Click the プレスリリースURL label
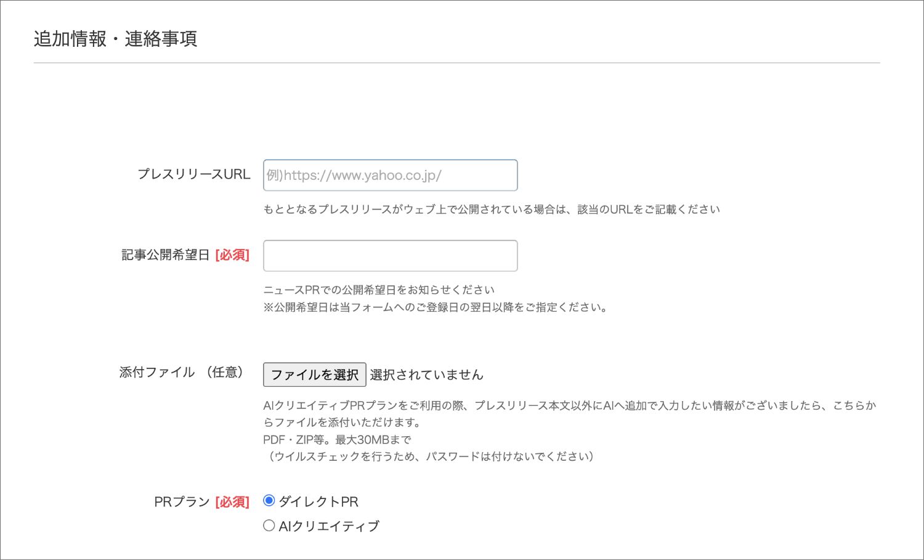The width and height of the screenshot is (924, 560). pos(193,174)
